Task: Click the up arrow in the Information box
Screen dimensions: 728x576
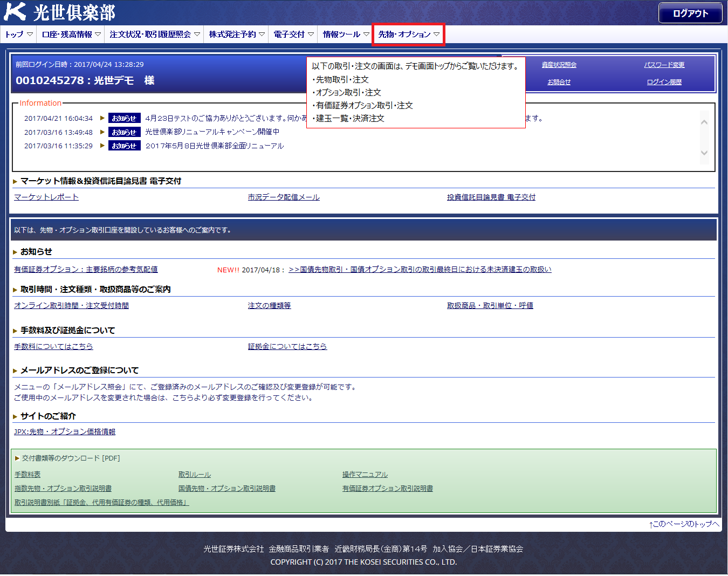Action: [704, 122]
